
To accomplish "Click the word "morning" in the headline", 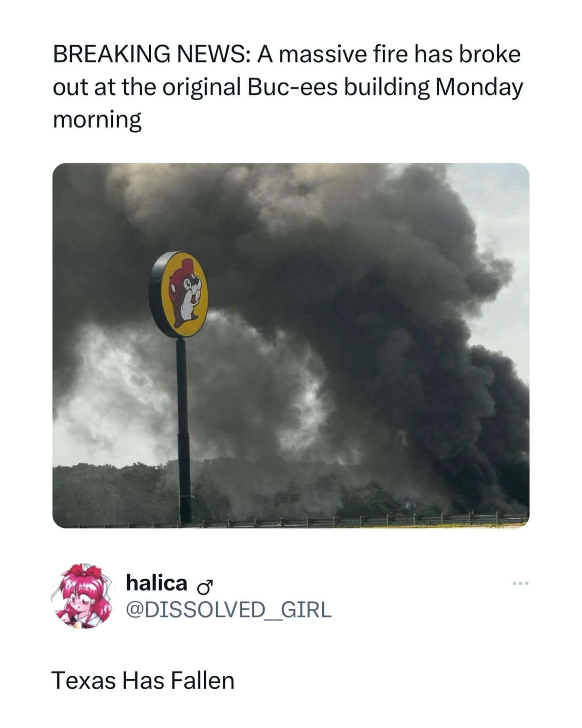I will point(97,119).
